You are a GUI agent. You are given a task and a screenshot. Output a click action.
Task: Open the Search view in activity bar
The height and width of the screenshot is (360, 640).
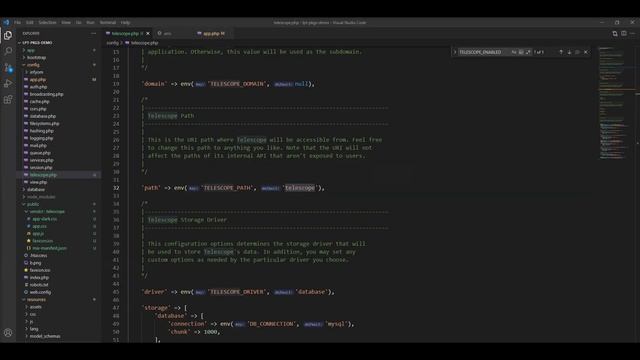(8, 51)
